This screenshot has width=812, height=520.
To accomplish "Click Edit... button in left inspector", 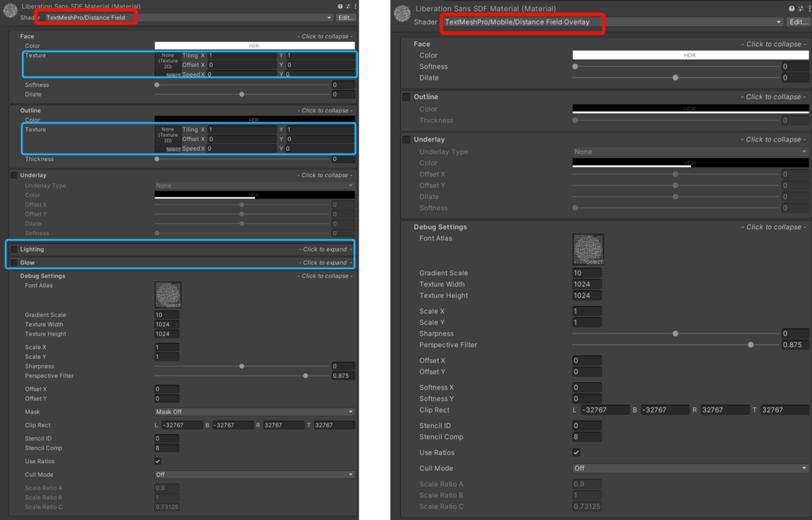I will 346,18.
